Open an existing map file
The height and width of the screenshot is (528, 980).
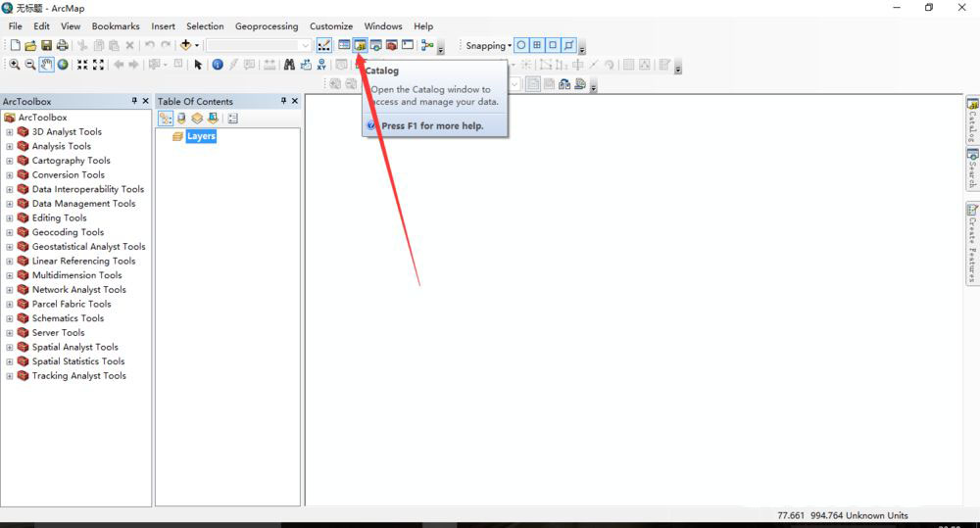coord(30,46)
